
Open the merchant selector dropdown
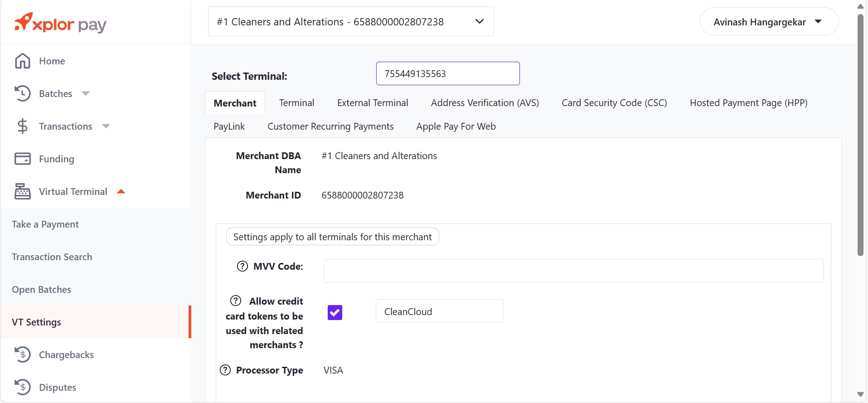click(479, 21)
